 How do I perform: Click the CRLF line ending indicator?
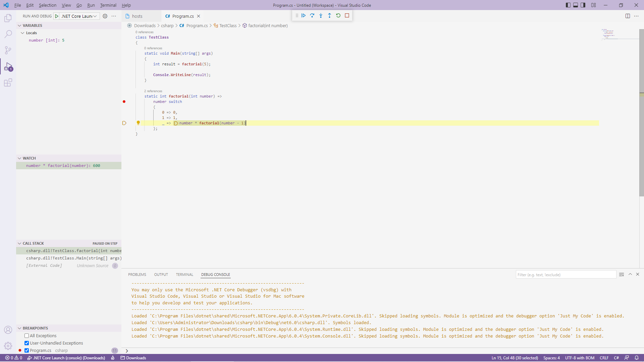coord(604,358)
